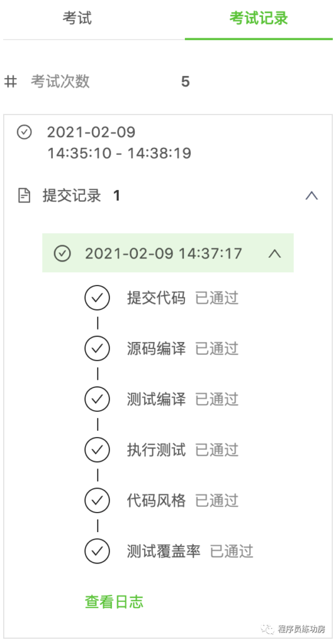This screenshot has height=644, width=336.
Task: Click the 代码风格 step check icon
Action: coord(98,500)
